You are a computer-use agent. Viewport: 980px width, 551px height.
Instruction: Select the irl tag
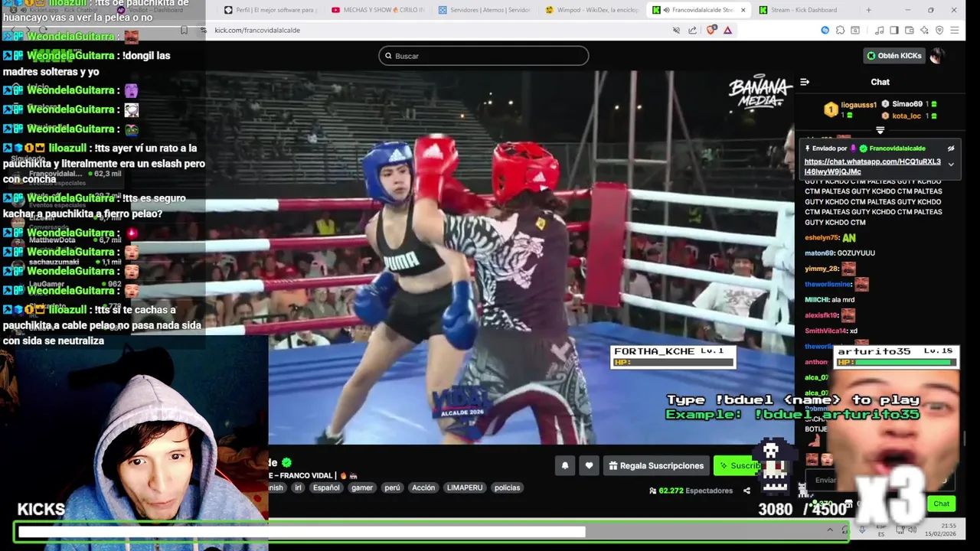(x=298, y=487)
